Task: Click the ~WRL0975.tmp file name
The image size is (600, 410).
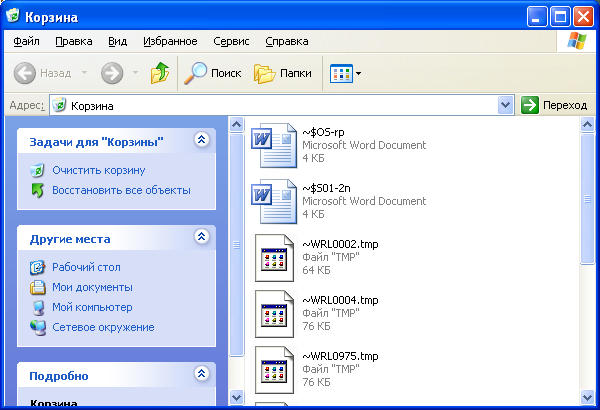Action: tap(340, 356)
